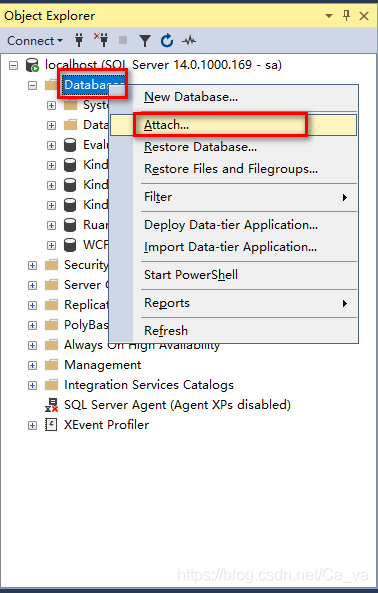Click the Management folder icon
The height and width of the screenshot is (593, 378).
[51, 365]
